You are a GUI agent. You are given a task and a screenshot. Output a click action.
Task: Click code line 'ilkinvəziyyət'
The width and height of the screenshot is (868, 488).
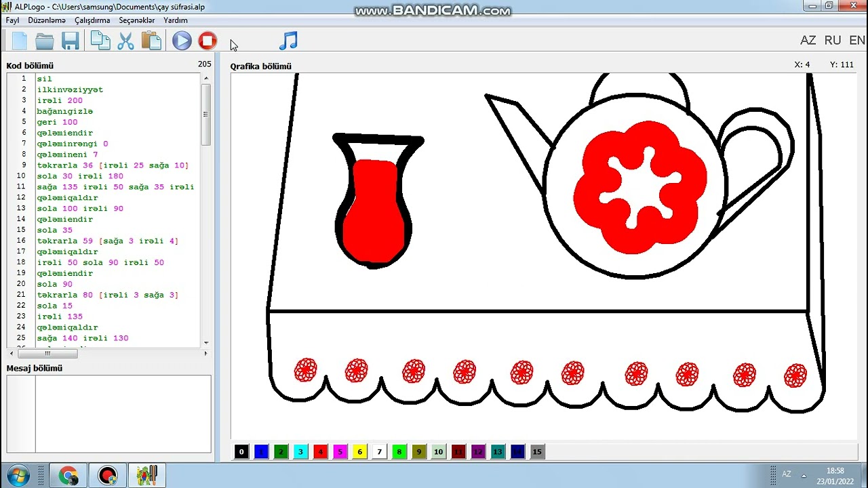(70, 89)
